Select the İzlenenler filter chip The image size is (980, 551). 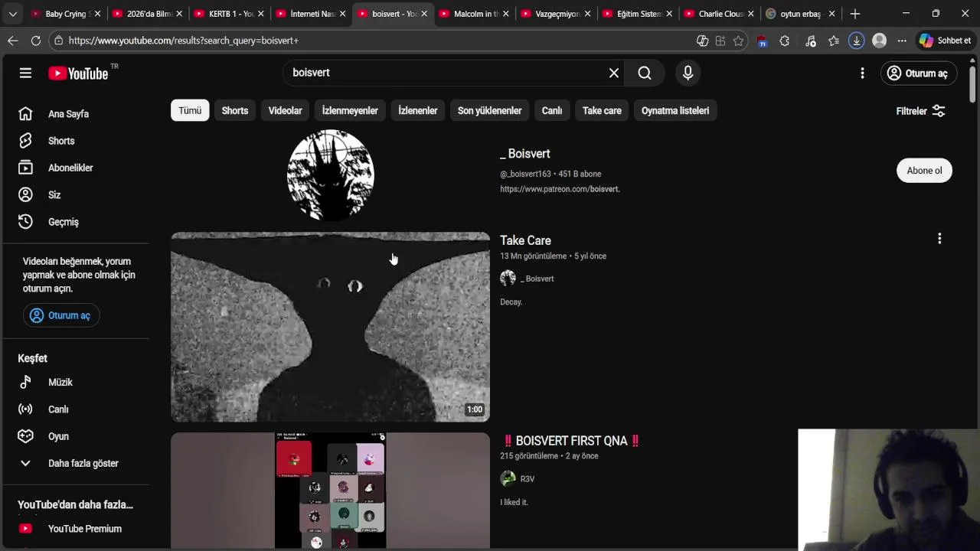[418, 110]
